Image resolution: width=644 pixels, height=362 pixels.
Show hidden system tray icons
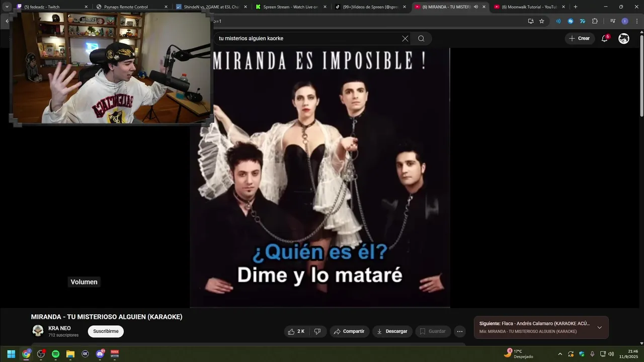click(x=560, y=354)
